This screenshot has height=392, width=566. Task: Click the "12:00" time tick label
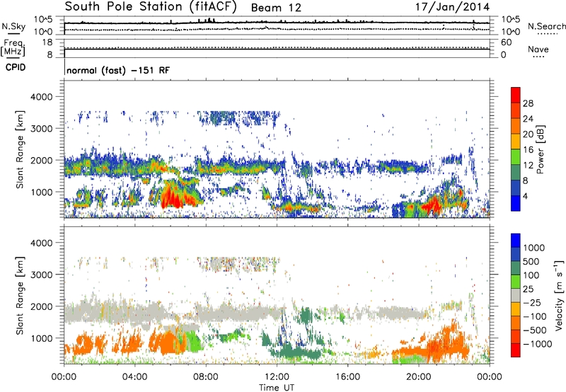pos(277,377)
